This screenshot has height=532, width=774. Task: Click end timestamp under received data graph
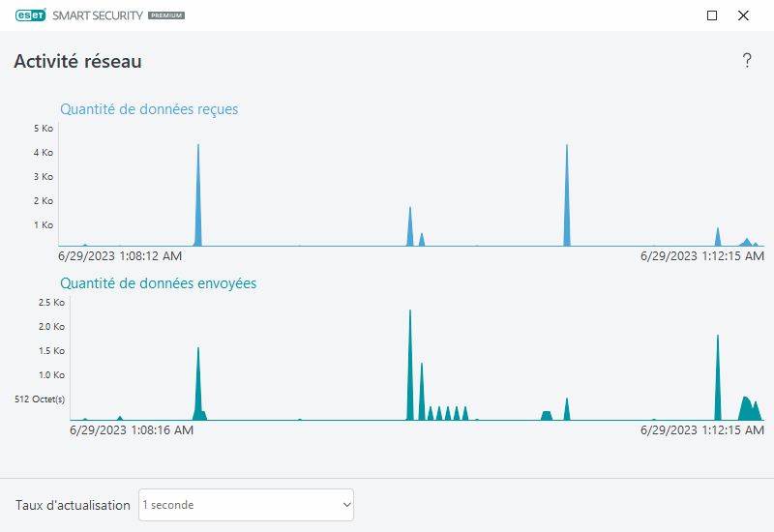point(702,256)
